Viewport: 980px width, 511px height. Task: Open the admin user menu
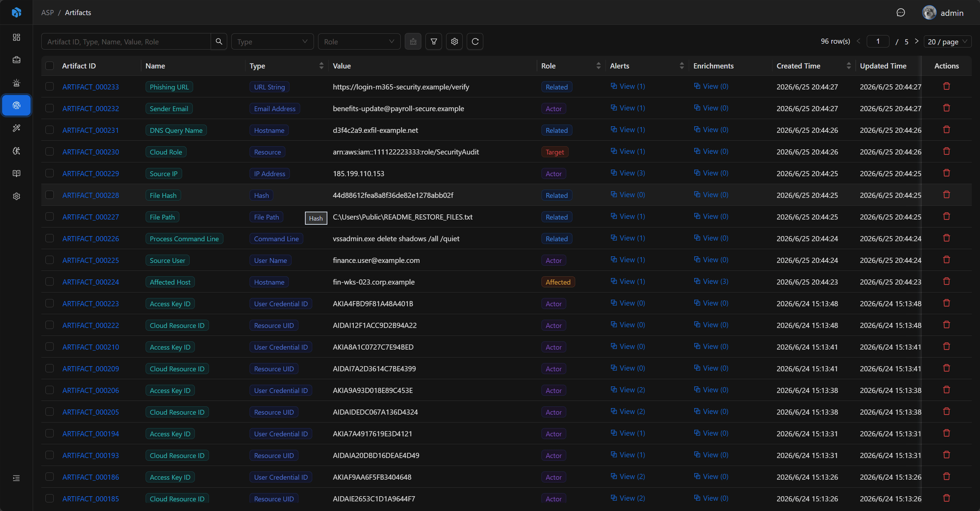943,12
